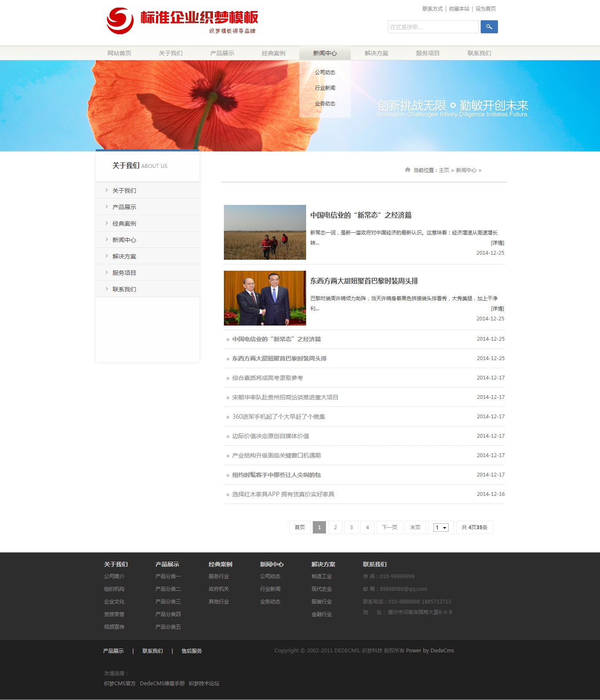Click the arrow beside sidebar 关于我们

coord(107,190)
